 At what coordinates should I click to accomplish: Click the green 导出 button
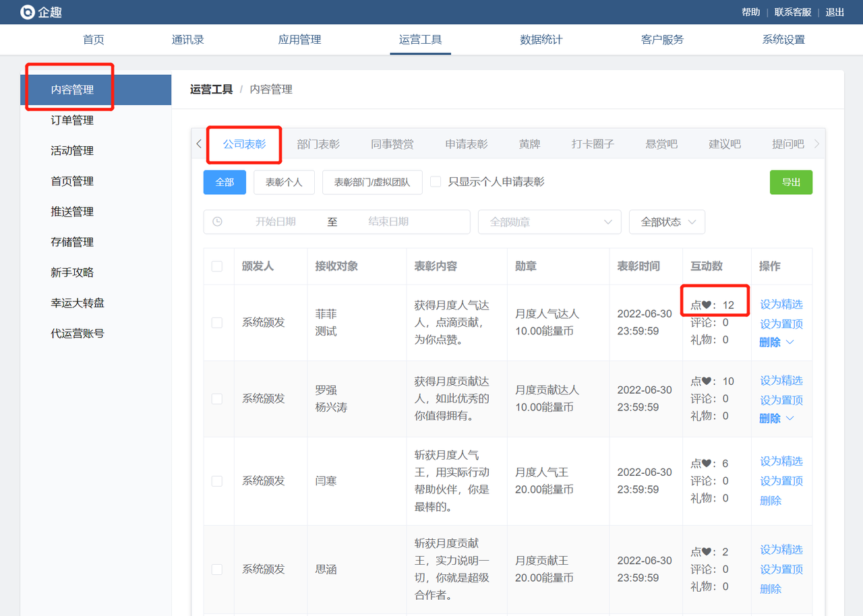[791, 182]
